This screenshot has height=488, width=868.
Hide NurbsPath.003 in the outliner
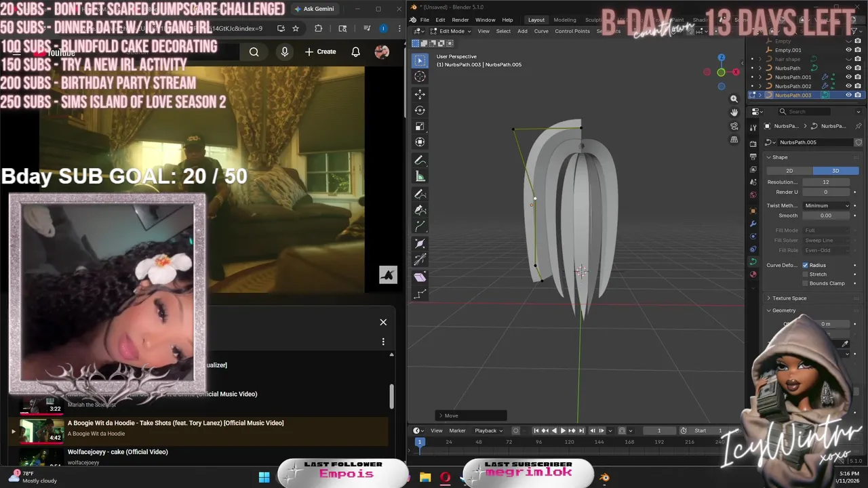click(848, 95)
